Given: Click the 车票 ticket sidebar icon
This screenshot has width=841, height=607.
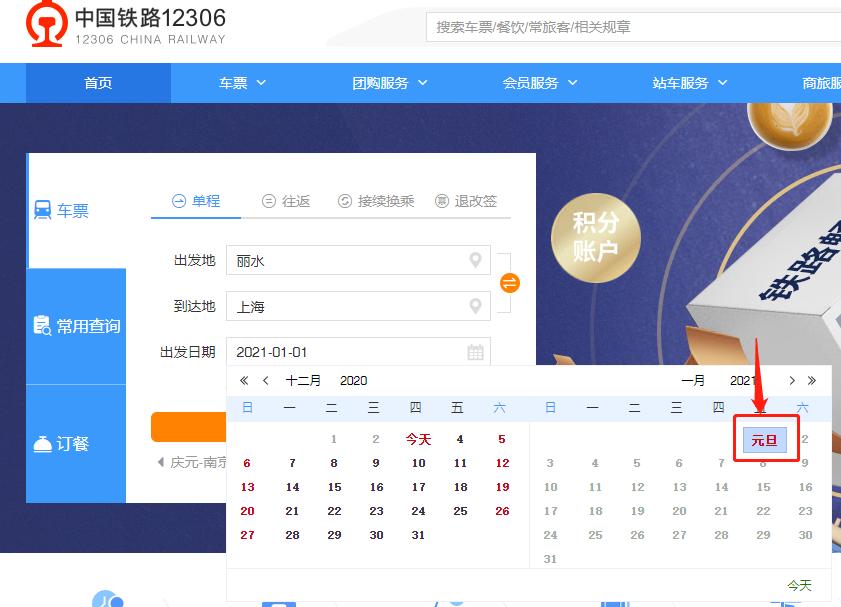Looking at the screenshot, I should [41, 209].
